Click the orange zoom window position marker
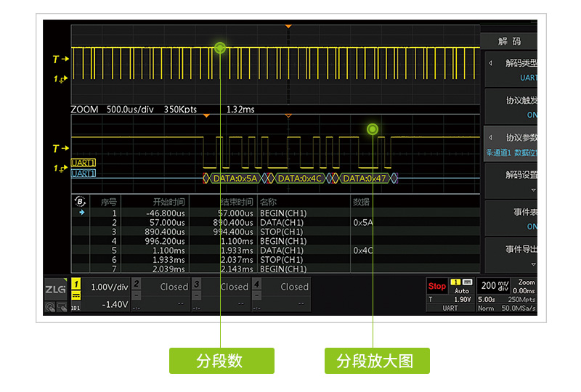This screenshot has width=581, height=392. pos(206,116)
